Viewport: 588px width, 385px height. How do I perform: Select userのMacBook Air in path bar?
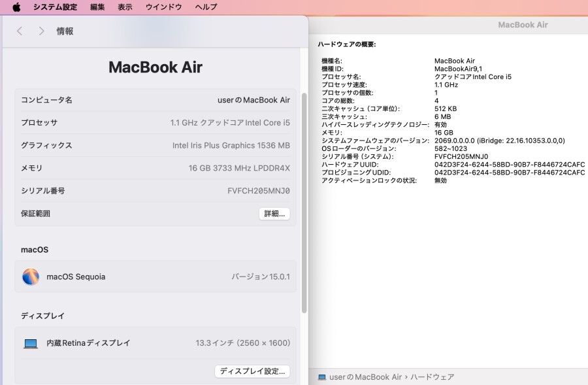coord(365,377)
